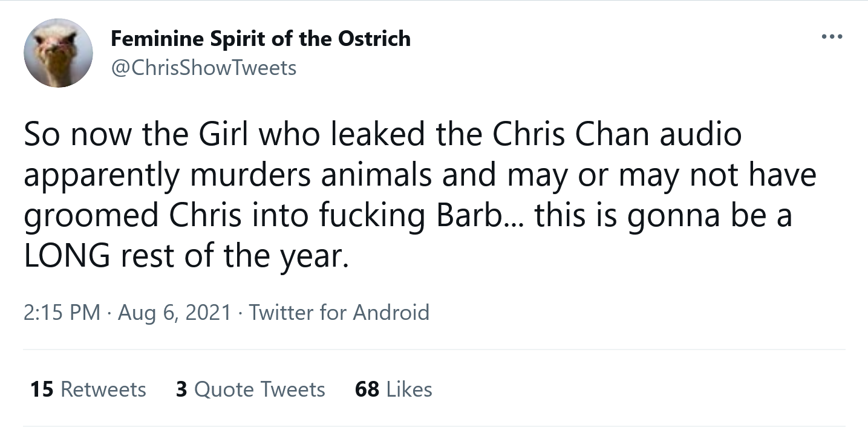Image resolution: width=868 pixels, height=439 pixels.
Task: Open the tweet options with three-dot icon
Action: 832,36
